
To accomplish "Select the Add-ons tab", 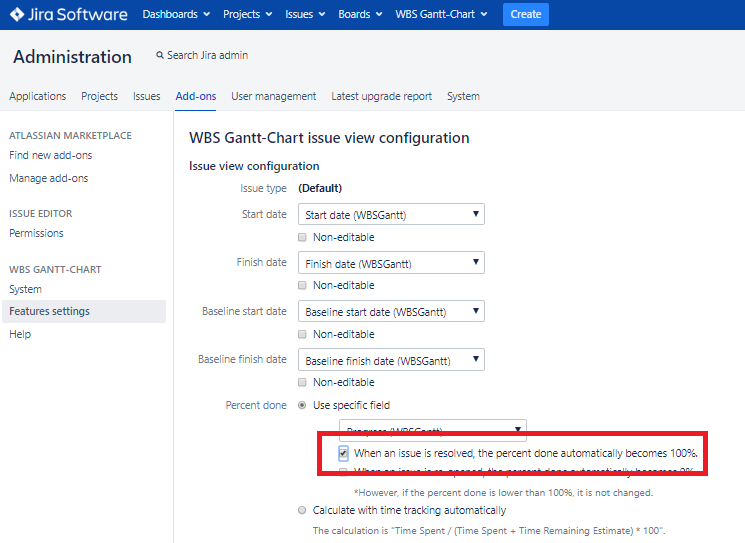I will (196, 96).
